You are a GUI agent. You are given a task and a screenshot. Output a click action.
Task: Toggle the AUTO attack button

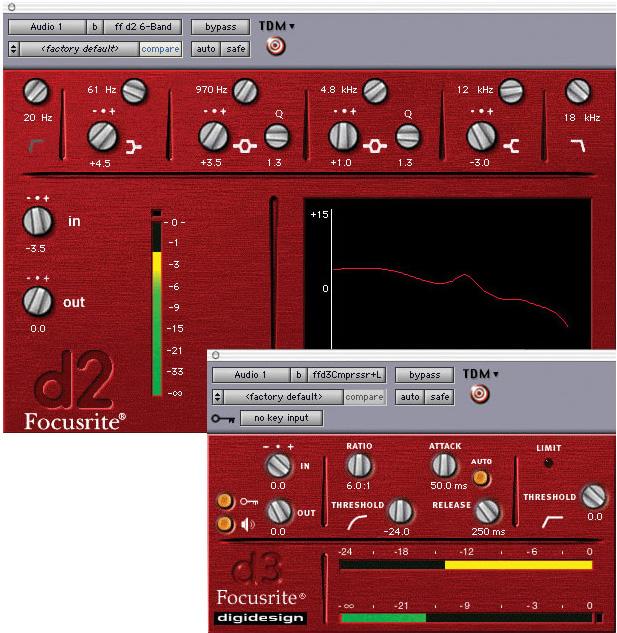pyautogui.click(x=481, y=478)
